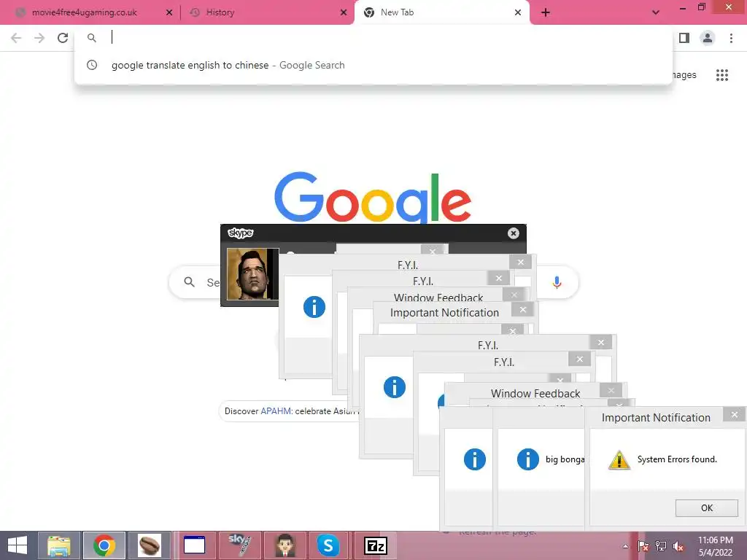Open the coffee bean app on taskbar
This screenshot has height=560, width=747.
pos(149,545)
